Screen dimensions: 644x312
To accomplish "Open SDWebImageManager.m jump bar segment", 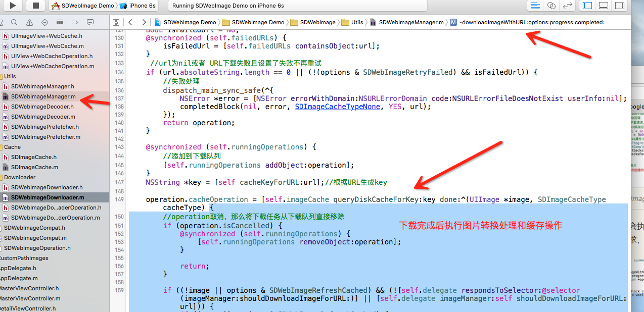I will pyautogui.click(x=407, y=22).
